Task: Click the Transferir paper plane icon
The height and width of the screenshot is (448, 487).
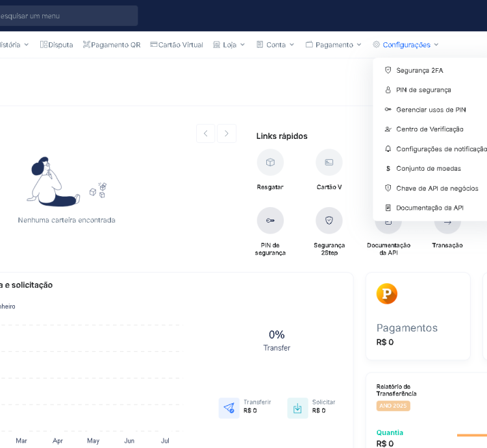Action: pyautogui.click(x=229, y=408)
